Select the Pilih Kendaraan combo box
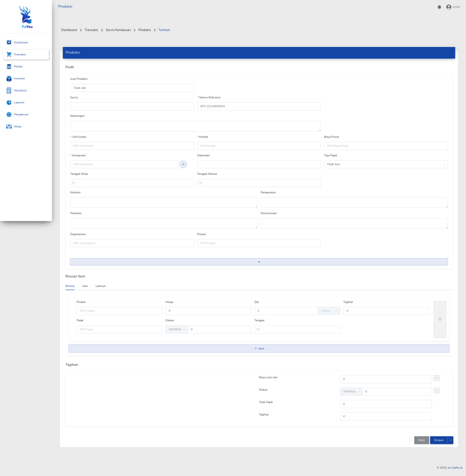This screenshot has width=466, height=476. [124, 164]
